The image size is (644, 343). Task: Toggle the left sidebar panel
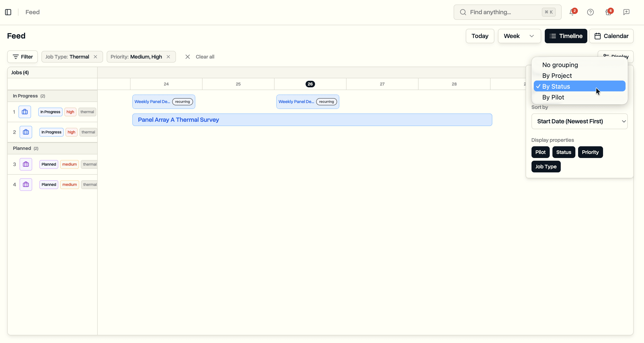(x=8, y=12)
